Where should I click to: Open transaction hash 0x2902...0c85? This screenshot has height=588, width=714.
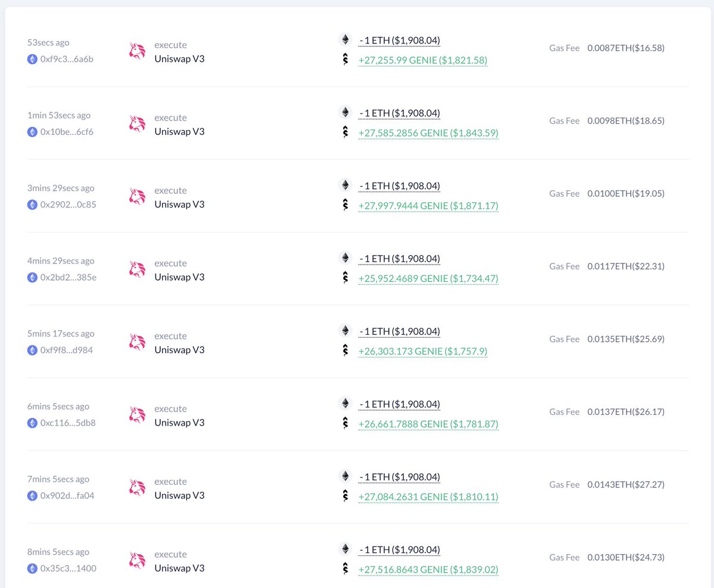click(x=68, y=205)
